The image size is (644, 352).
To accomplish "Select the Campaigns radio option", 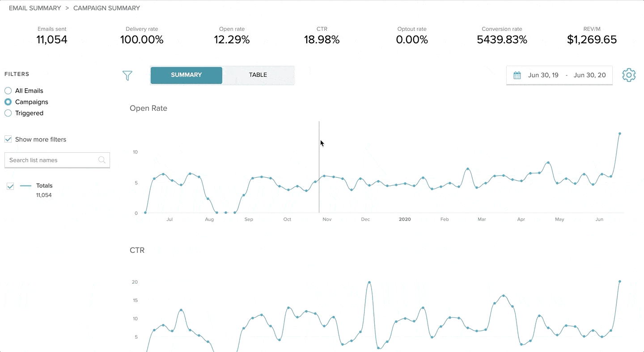I will [8, 102].
